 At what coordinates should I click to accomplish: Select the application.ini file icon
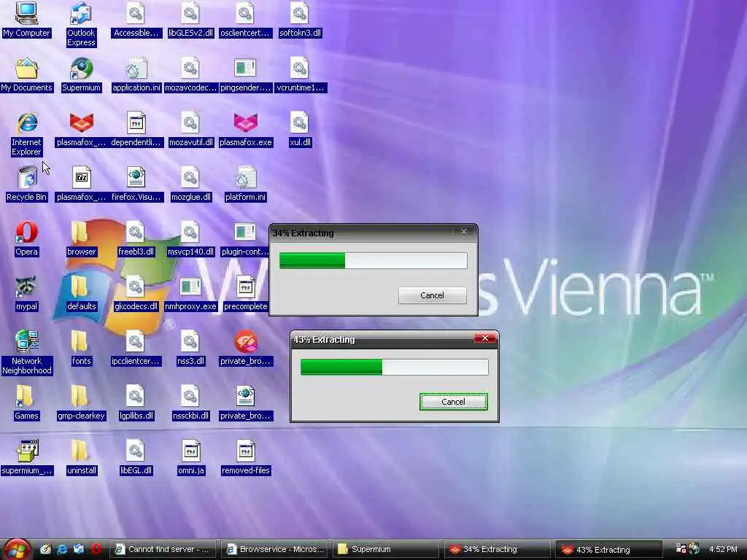point(136,69)
